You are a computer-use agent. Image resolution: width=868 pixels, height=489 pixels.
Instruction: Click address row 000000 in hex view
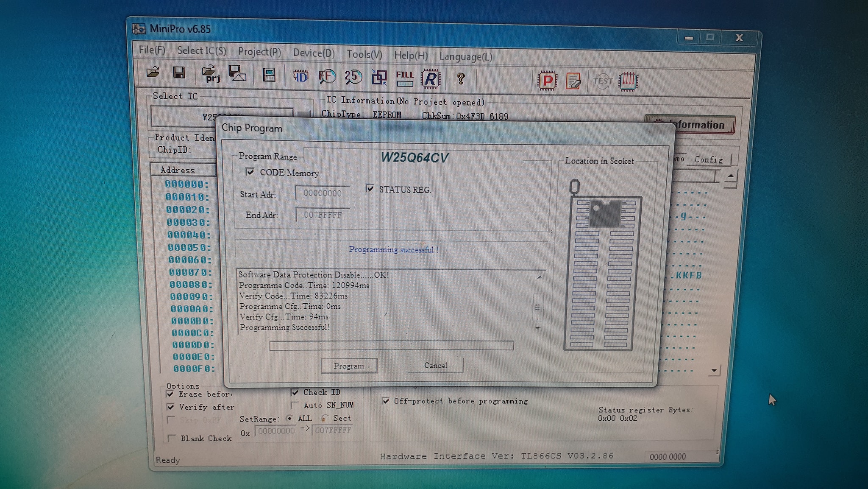187,184
